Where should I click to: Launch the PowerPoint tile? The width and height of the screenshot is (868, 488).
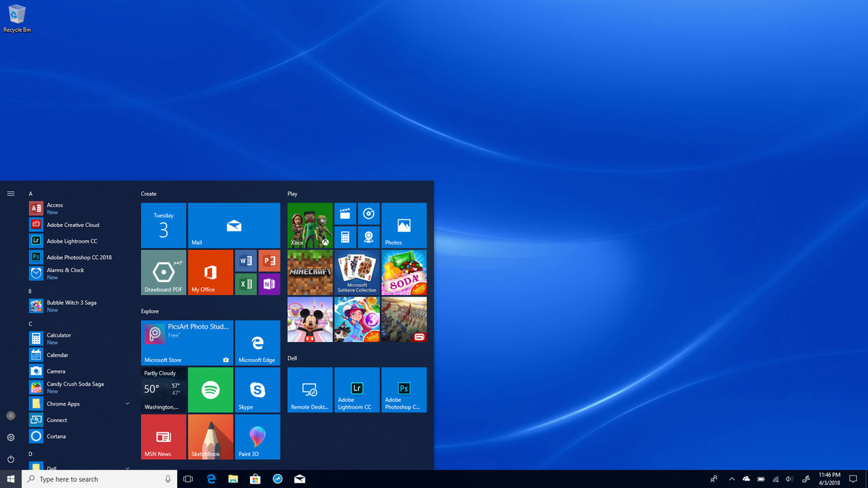269,260
